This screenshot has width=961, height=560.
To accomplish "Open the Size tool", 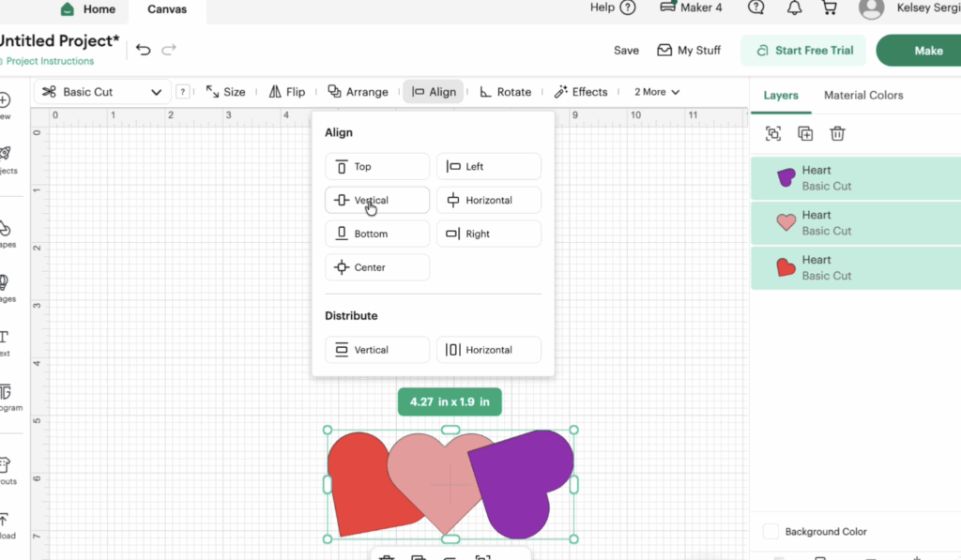I will [225, 92].
